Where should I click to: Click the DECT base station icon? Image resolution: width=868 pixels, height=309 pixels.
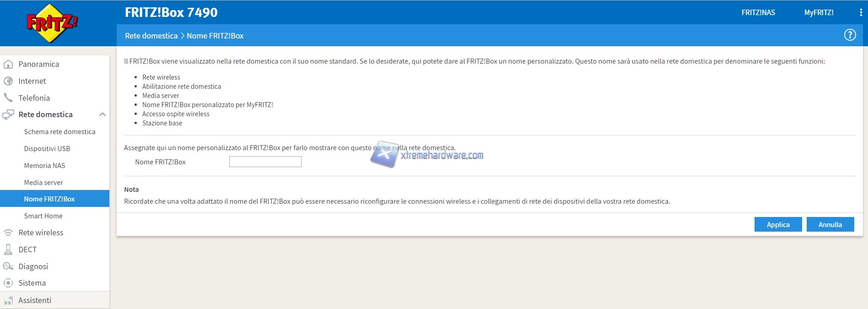(x=8, y=249)
